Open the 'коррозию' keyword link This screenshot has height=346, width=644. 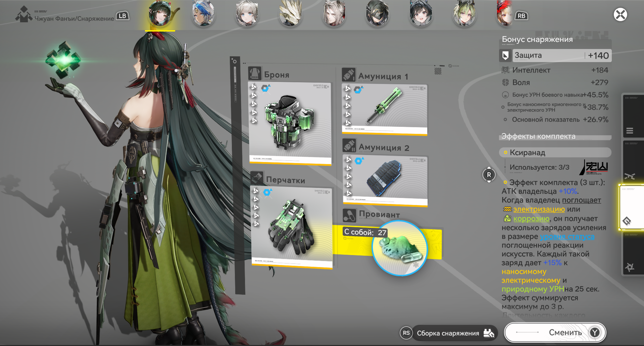click(x=531, y=218)
